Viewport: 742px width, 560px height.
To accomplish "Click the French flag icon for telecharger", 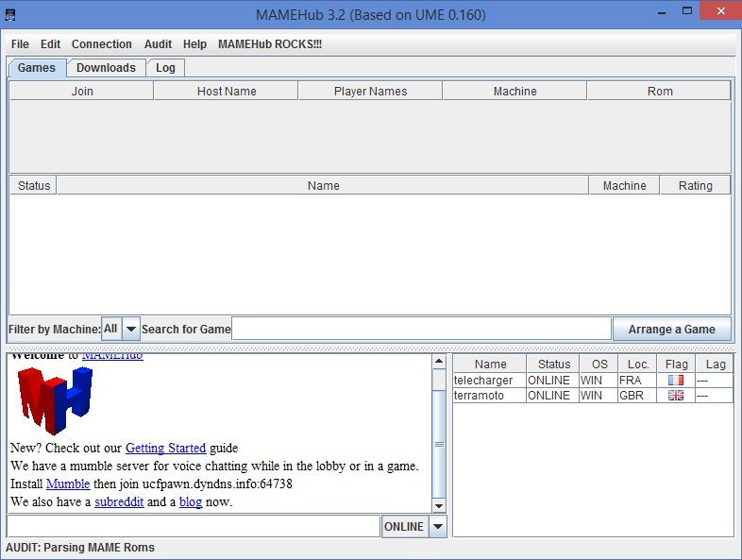I will (676, 381).
